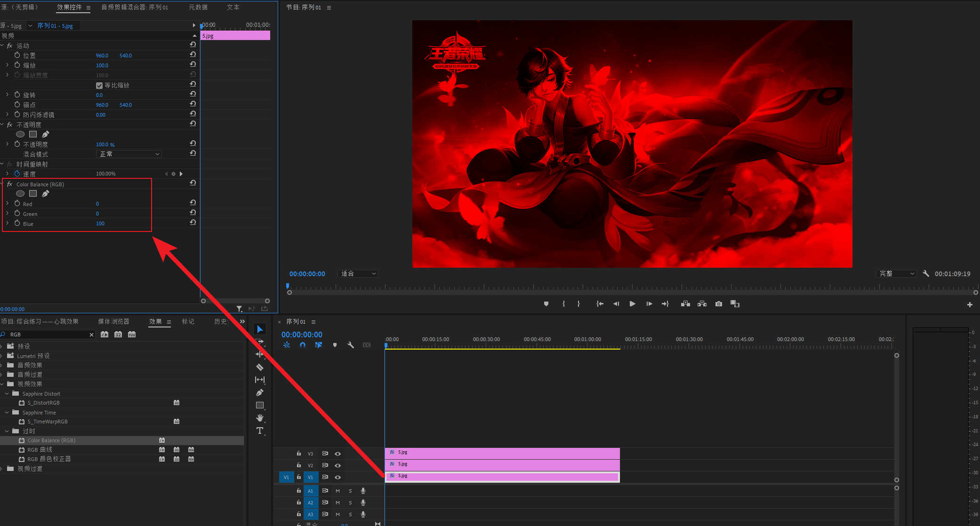Select the Razor tool in the toolbar
Viewport: 980px width, 526px height.
point(259,367)
